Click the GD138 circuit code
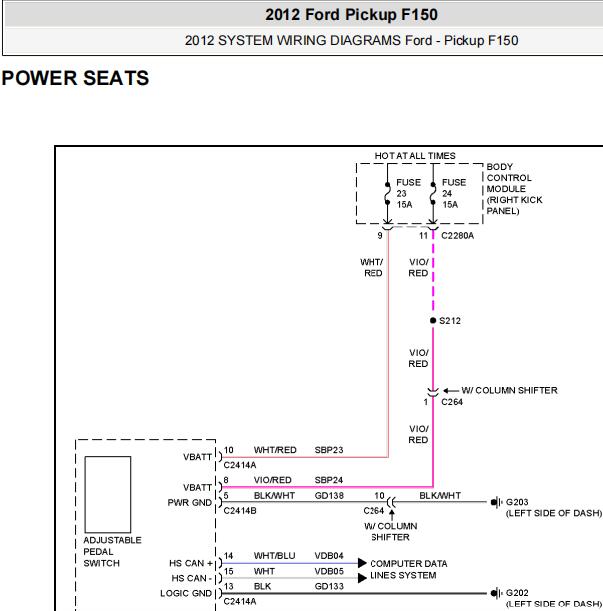 pyautogui.click(x=329, y=496)
